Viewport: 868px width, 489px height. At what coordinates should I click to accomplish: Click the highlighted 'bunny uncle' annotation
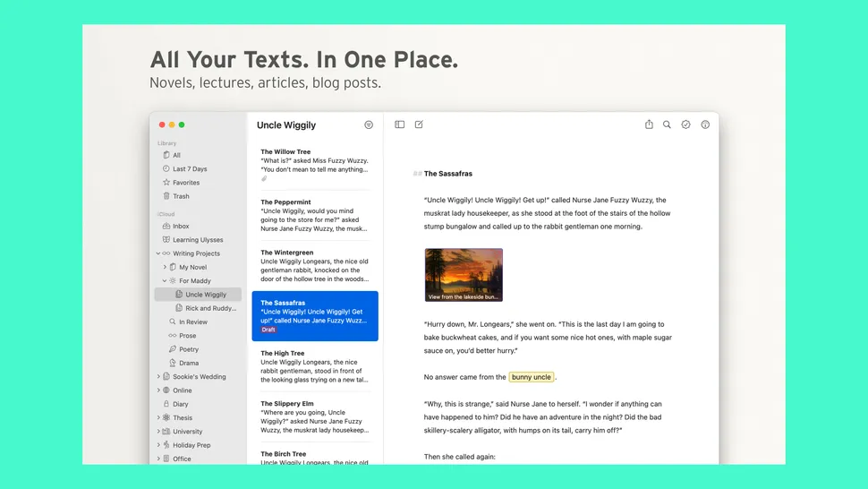pos(532,377)
